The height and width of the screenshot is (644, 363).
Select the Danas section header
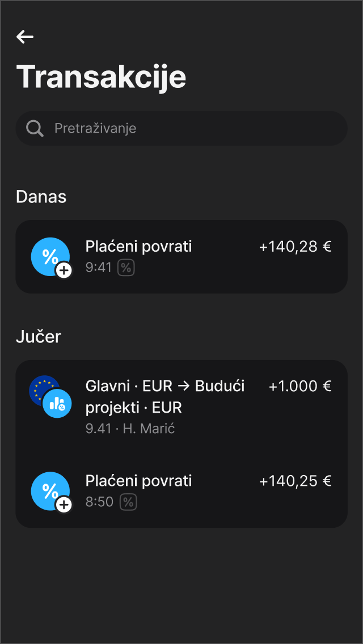tap(41, 197)
